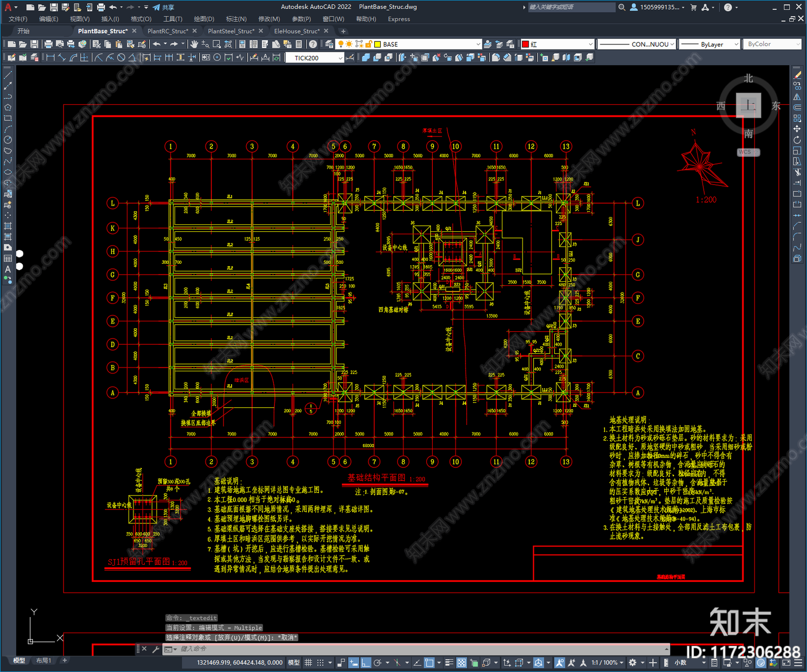This screenshot has width=807, height=672.
Task: Select the Multiline Text A tool
Action: point(8,269)
